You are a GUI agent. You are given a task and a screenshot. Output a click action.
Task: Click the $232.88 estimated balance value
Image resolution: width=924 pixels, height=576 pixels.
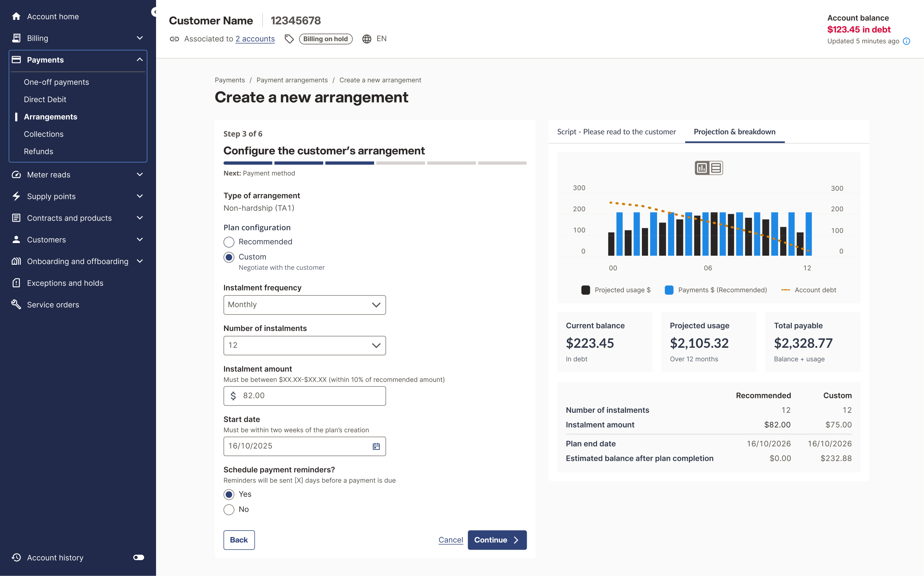(836, 458)
